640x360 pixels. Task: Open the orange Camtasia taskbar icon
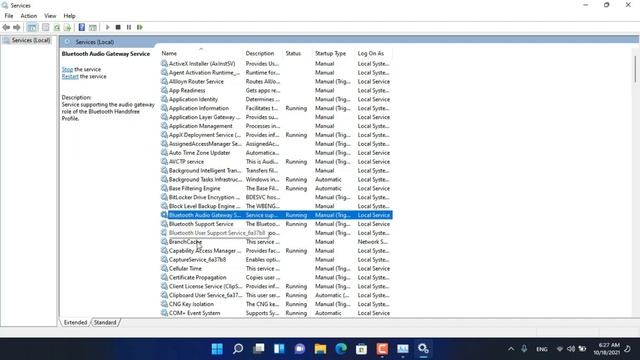382,349
